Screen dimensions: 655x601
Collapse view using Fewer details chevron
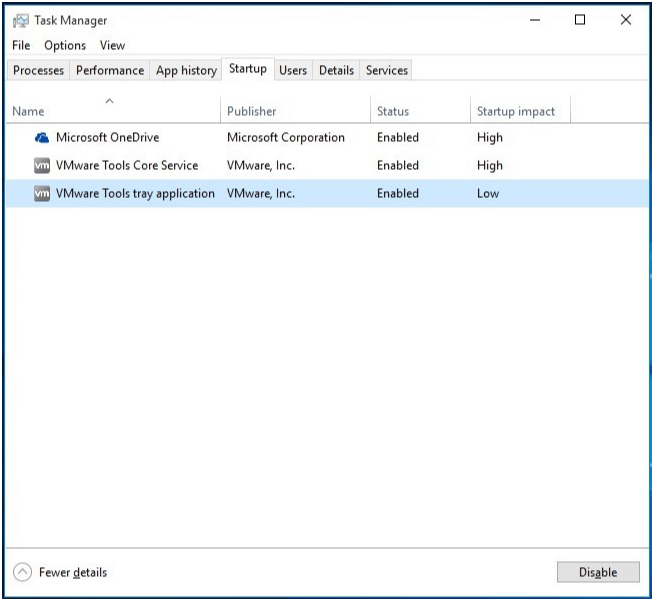[x=23, y=572]
